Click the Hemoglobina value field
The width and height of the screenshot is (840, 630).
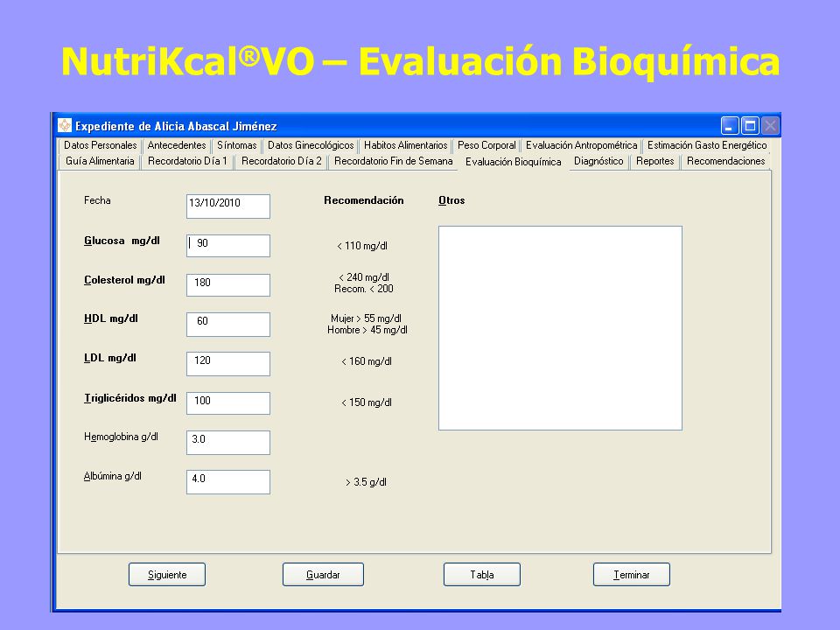pyautogui.click(x=228, y=443)
